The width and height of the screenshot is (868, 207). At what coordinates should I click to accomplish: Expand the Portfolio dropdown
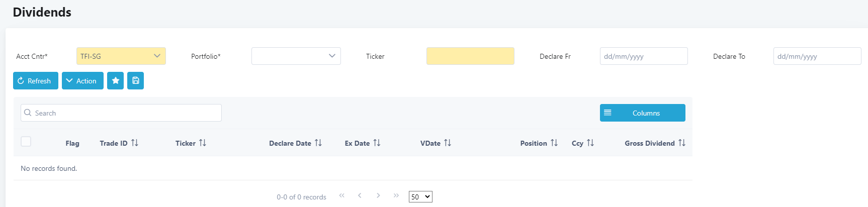pos(296,56)
